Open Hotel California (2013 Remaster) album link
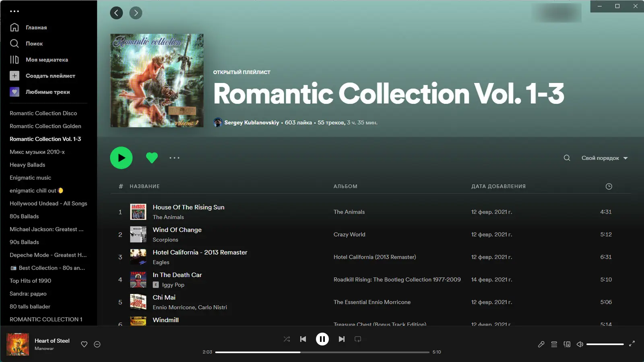644x362 pixels. pos(375,257)
